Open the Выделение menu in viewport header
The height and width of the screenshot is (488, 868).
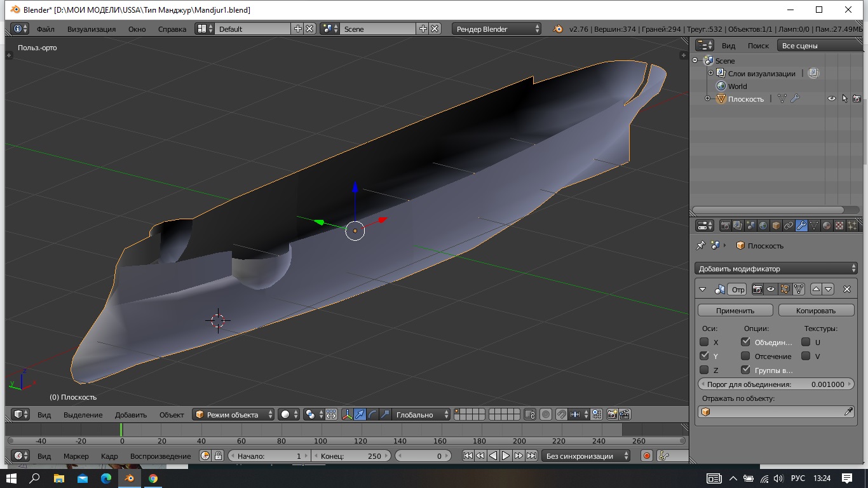pyautogui.click(x=83, y=414)
